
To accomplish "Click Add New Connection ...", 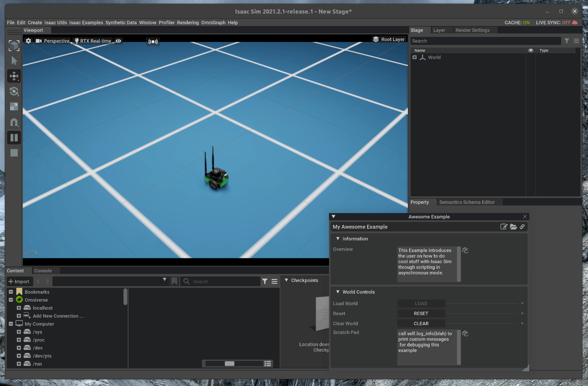I will pos(58,316).
